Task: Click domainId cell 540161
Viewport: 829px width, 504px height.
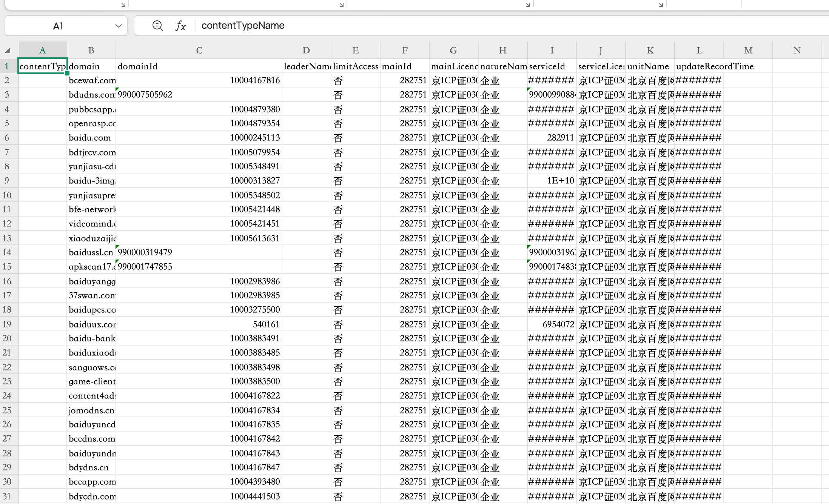Action: pos(199,324)
